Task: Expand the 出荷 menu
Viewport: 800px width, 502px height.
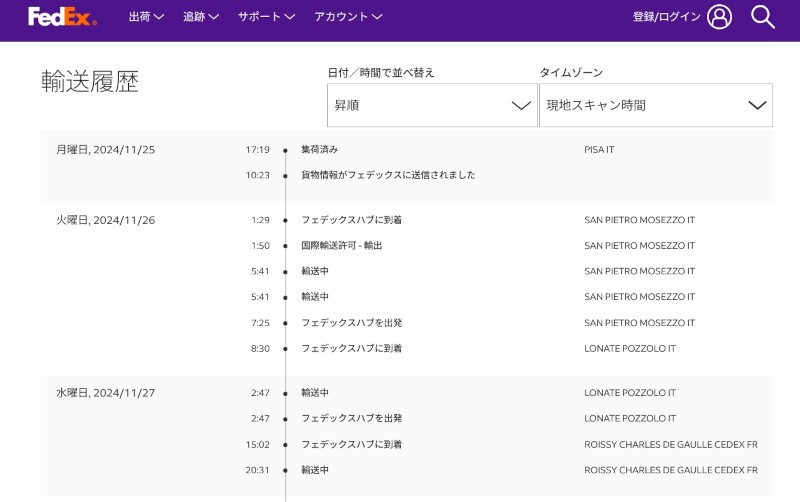Action: tap(146, 17)
